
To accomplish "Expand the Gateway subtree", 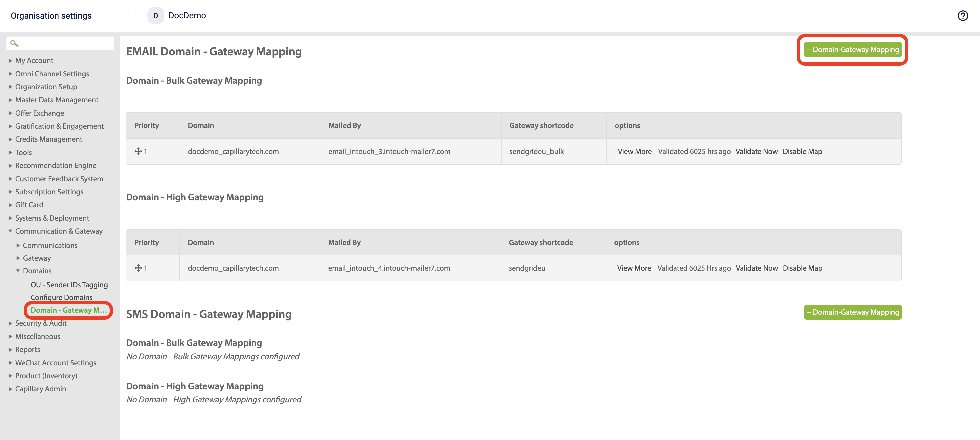I will [x=18, y=258].
